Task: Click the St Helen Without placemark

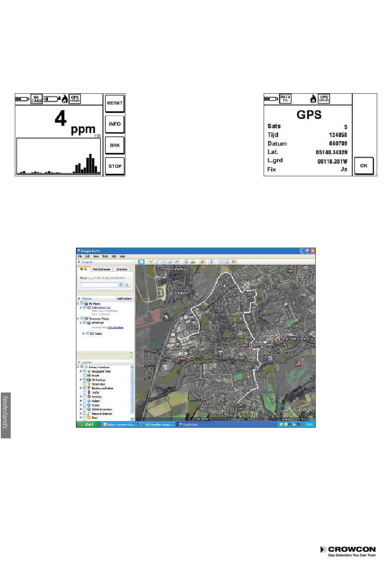Action: pyautogui.click(x=154, y=270)
